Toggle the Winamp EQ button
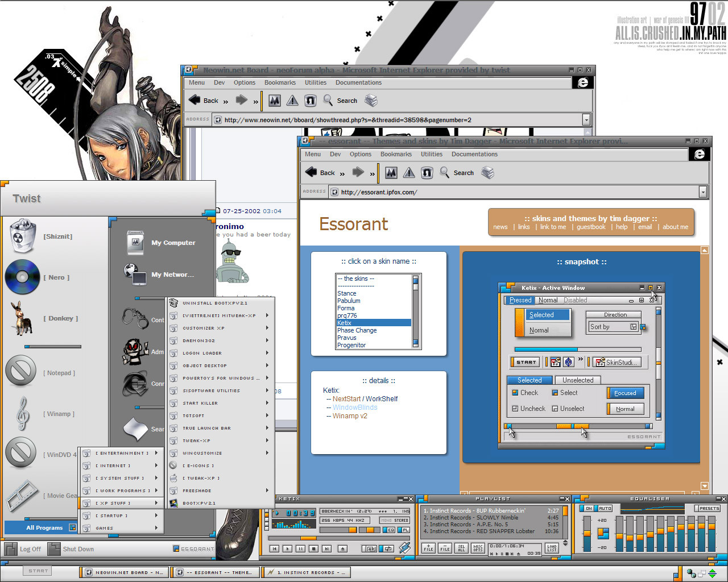 [x=389, y=530]
